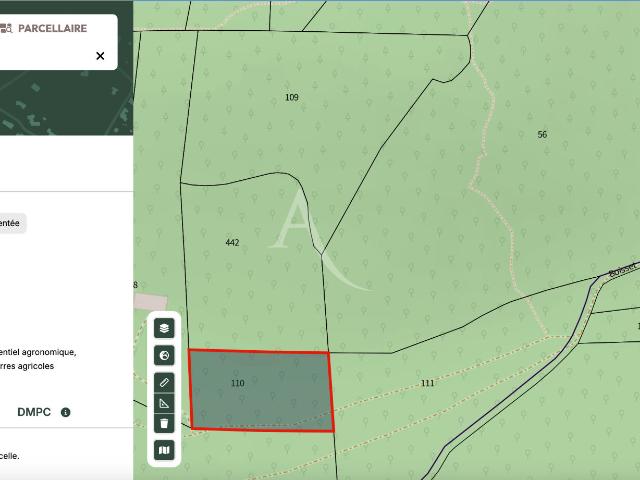This screenshot has width=640, height=480.
Task: Click the info icon beside DMPC
Action: click(x=65, y=412)
